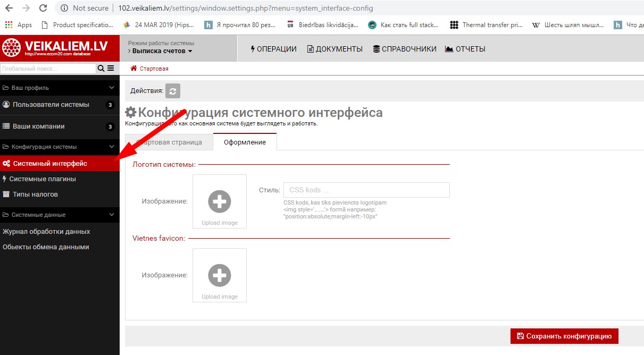Open the СПРАВОЧНИКИ menu
This screenshot has height=355, width=644.
(x=405, y=49)
